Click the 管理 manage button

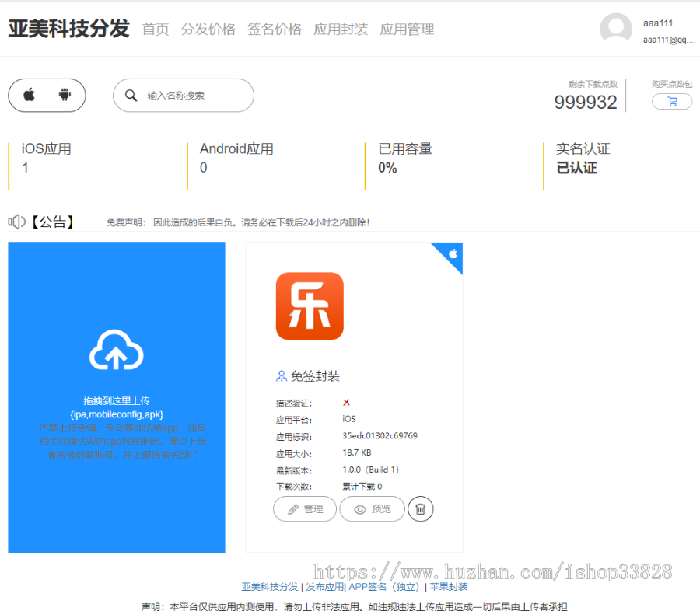pos(305,509)
